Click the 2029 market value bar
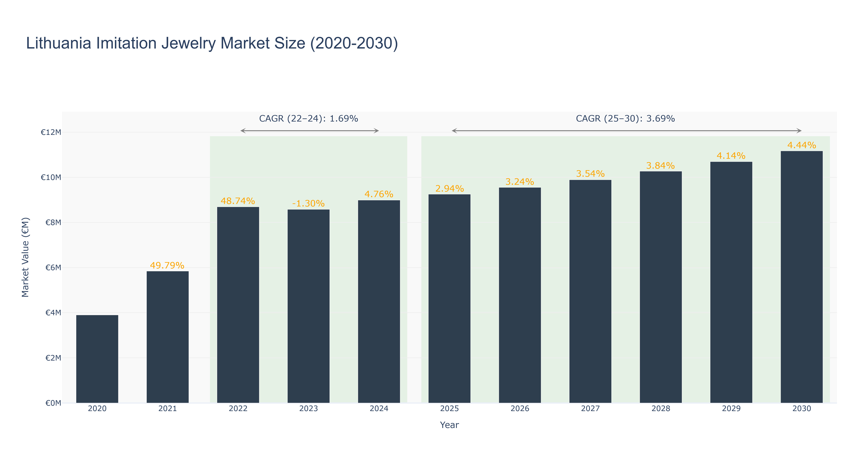 point(731,282)
